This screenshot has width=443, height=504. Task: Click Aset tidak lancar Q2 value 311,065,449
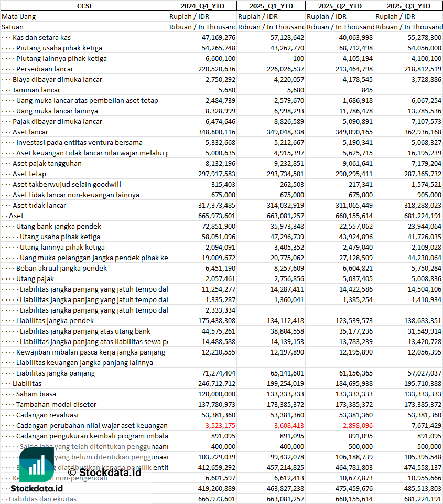click(x=354, y=206)
